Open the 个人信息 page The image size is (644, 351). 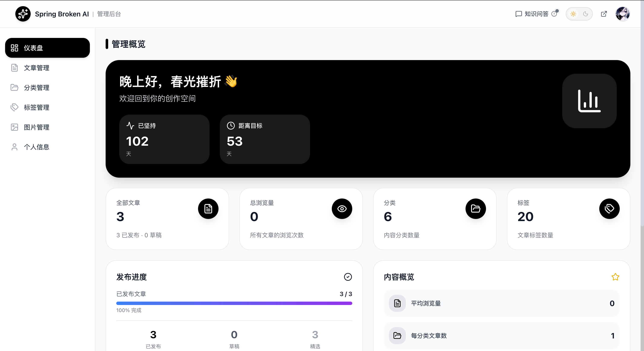point(36,147)
